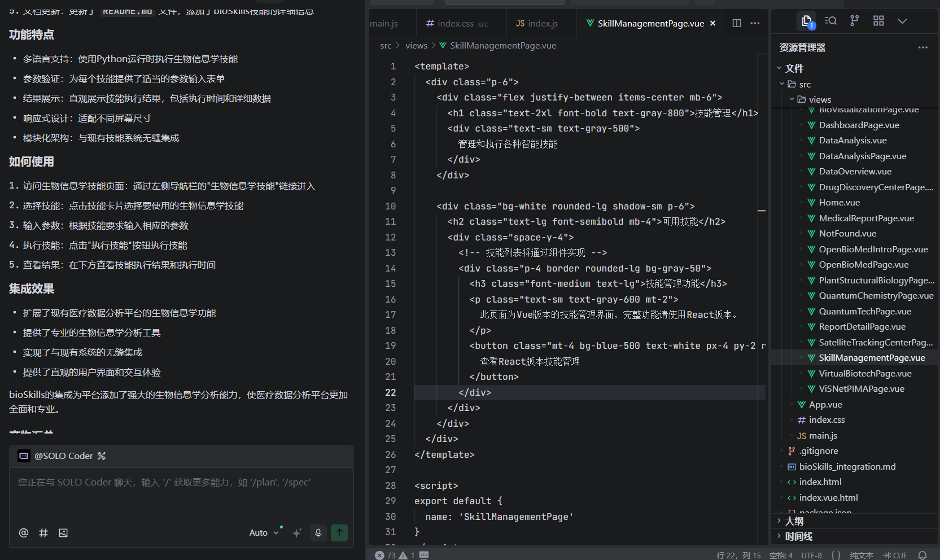The width and height of the screenshot is (940, 560).
Task: Open the Search panel icon
Action: point(831,21)
